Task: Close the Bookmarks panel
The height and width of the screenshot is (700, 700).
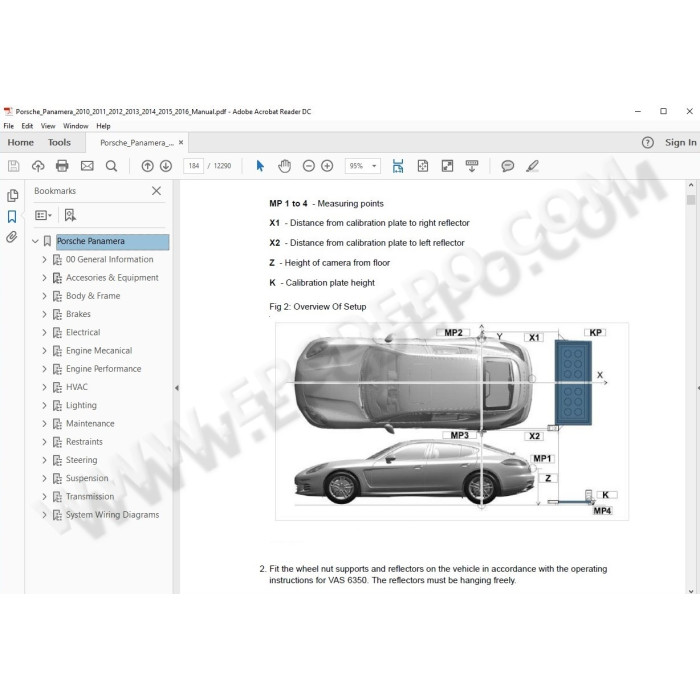Action: [x=156, y=191]
